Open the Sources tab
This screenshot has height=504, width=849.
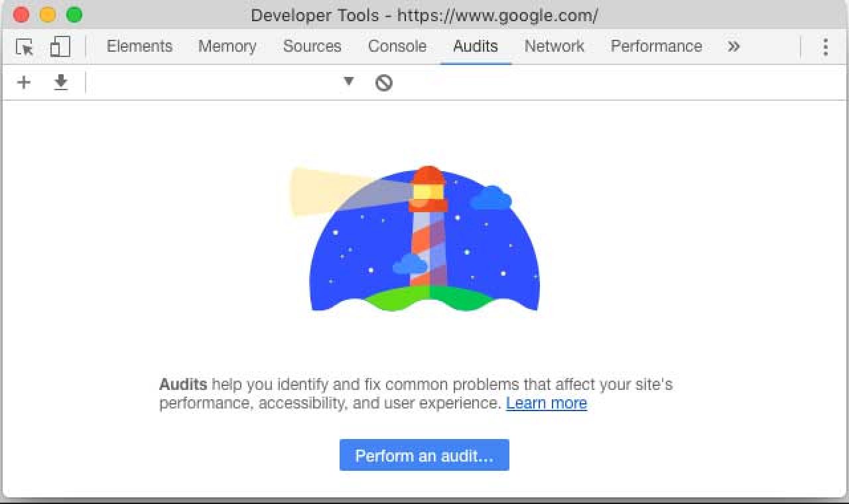(312, 46)
